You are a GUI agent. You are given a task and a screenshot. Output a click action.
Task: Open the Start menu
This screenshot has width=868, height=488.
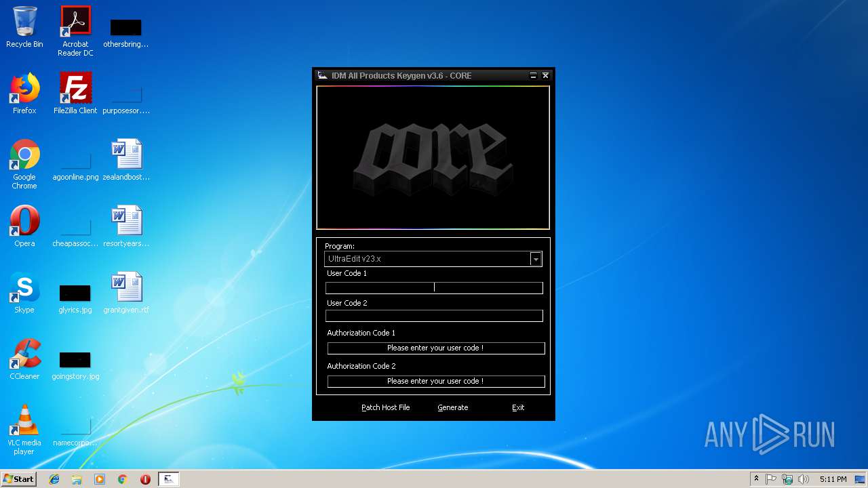pos(19,479)
